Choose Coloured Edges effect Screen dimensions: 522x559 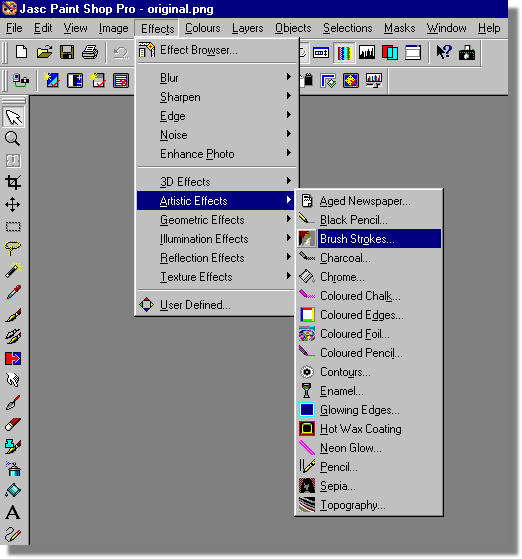[x=369, y=315]
